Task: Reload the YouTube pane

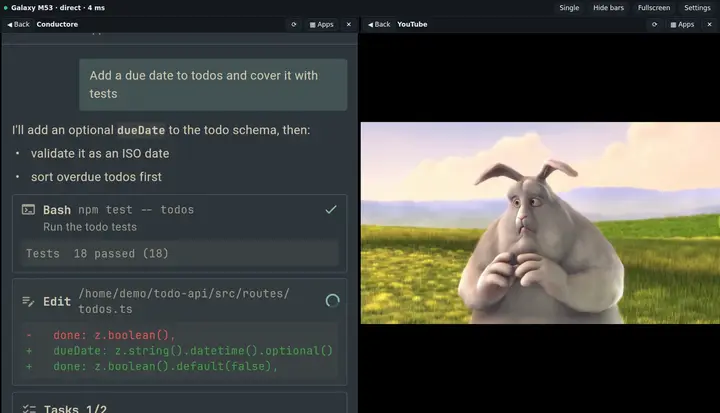Action: click(x=654, y=24)
